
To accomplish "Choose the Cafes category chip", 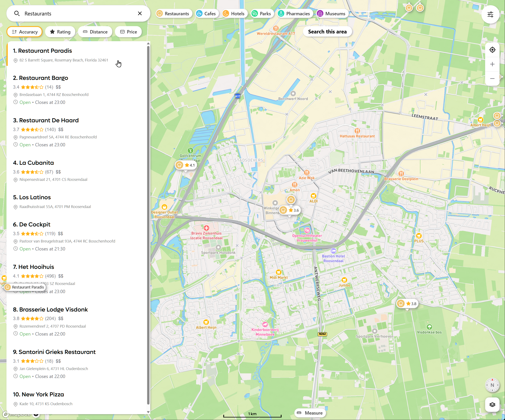I will click(x=206, y=13).
